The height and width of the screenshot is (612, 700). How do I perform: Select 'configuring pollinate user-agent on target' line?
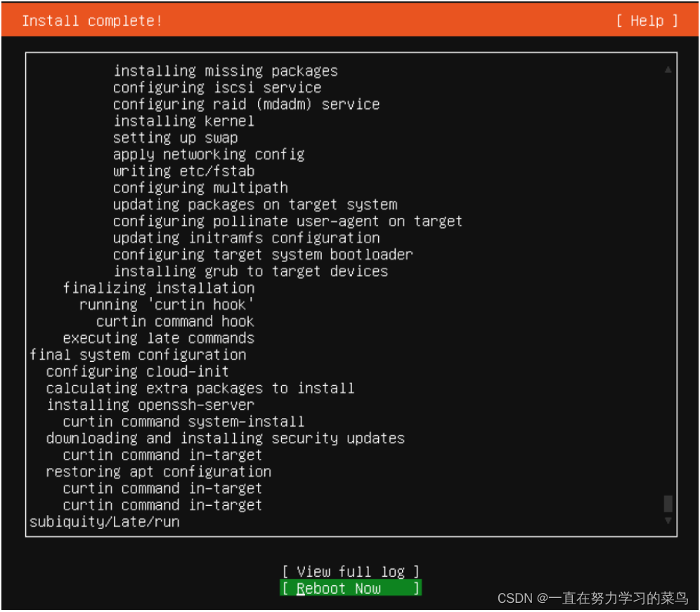click(x=287, y=221)
